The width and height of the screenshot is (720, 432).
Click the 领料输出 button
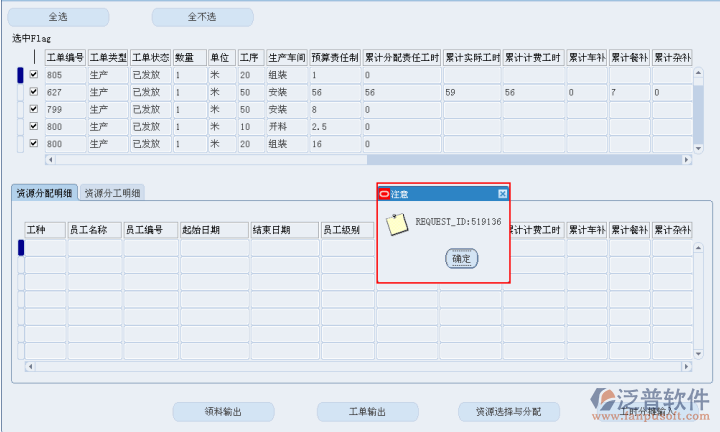tap(223, 411)
